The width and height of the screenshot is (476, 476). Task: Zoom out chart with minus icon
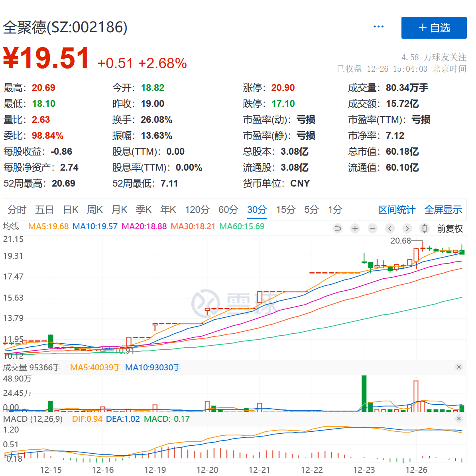click(372, 228)
